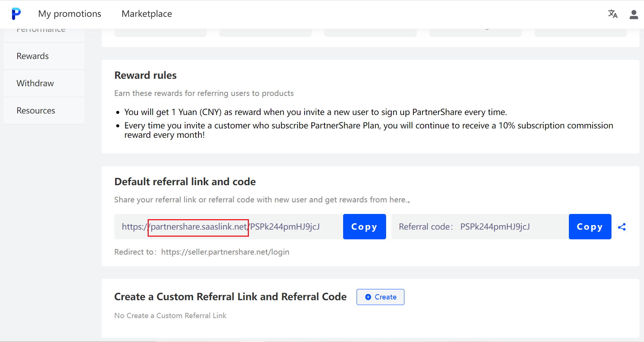Switch to the Marketplace section
Image resolution: width=644 pixels, height=342 pixels.
(147, 14)
